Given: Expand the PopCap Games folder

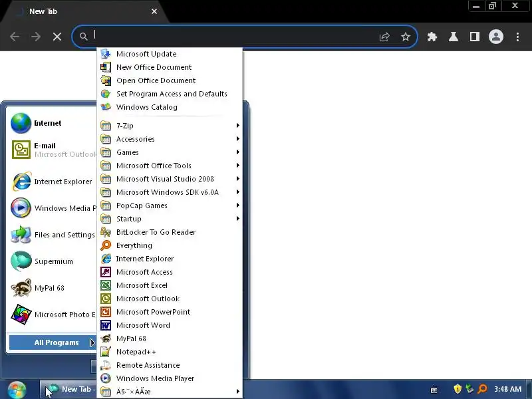Looking at the screenshot, I should [x=170, y=205].
